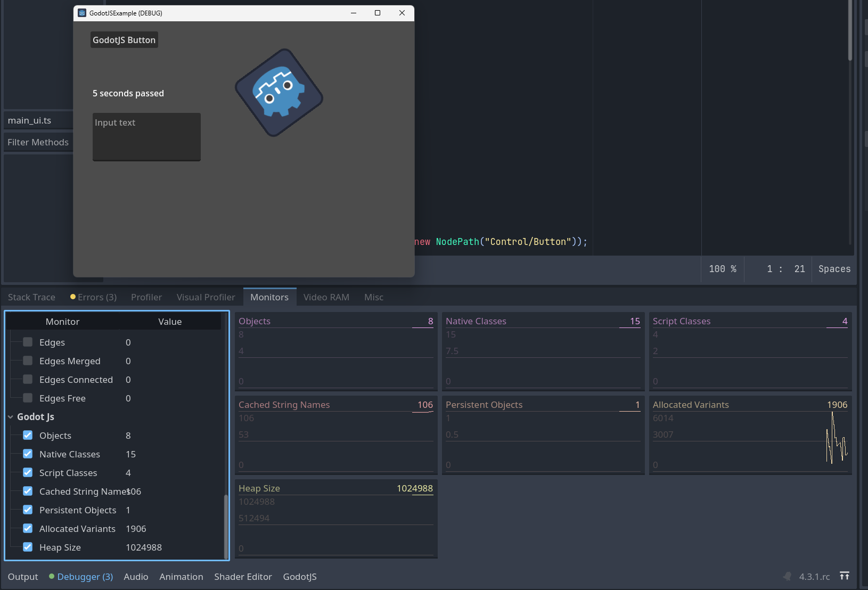Viewport: 868px width, 590px height.
Task: Click the Objects graph panel
Action: coord(336,352)
